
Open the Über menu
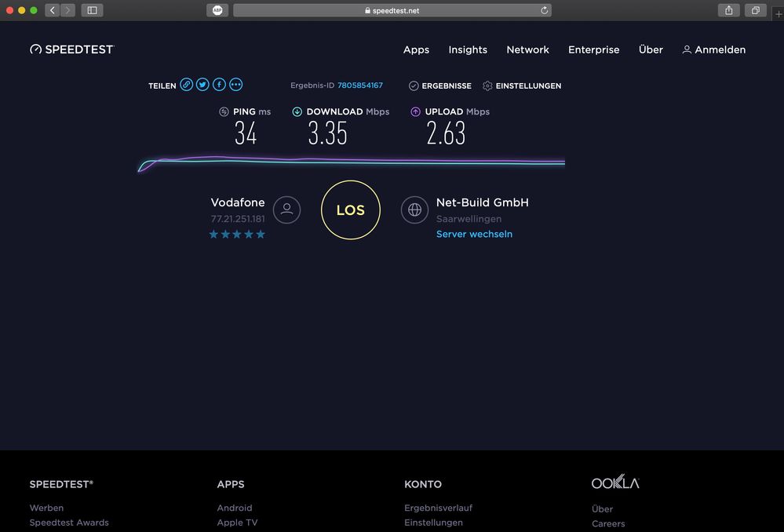(651, 49)
